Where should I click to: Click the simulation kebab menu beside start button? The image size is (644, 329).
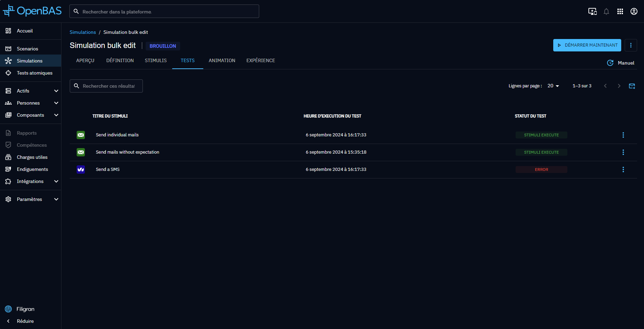tap(631, 45)
